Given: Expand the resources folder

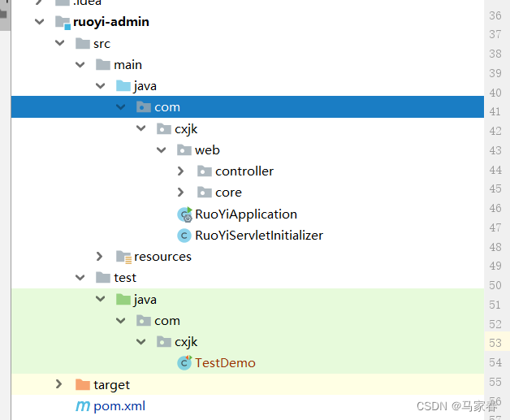Looking at the screenshot, I should click(99, 257).
